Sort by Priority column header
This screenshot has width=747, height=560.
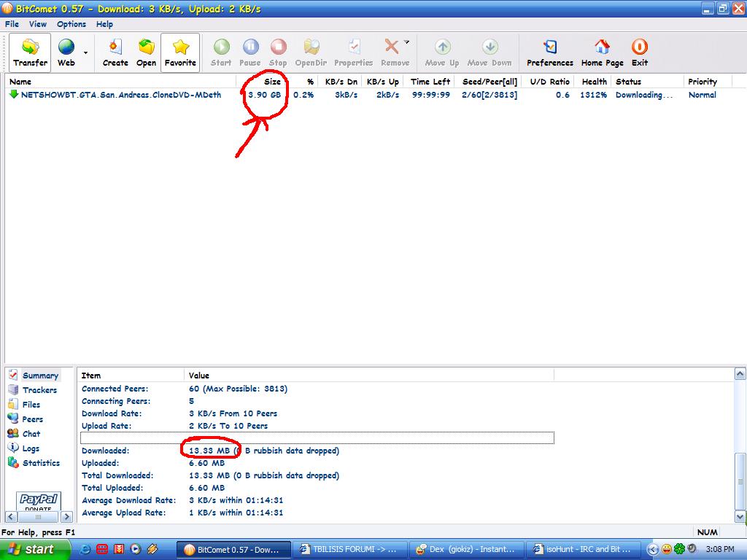click(707, 82)
